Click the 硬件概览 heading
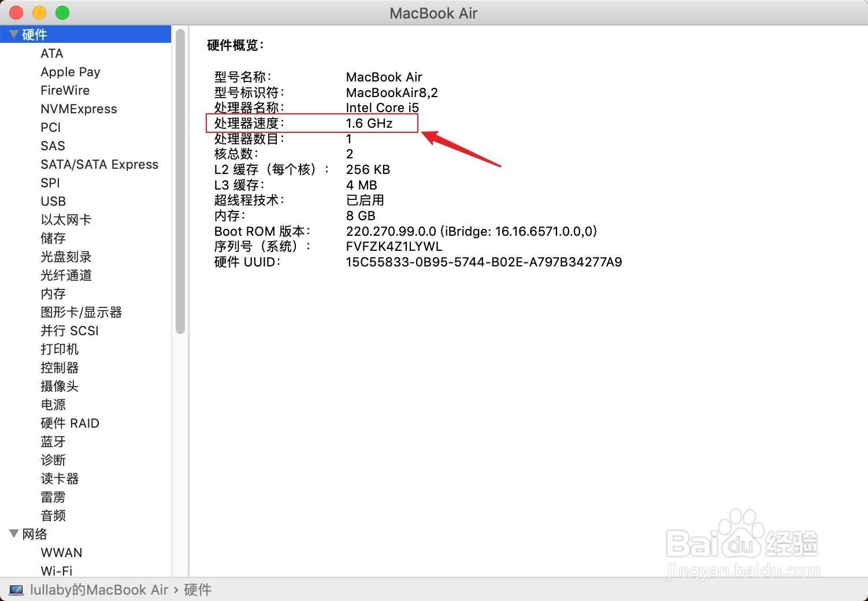This screenshot has width=868, height=601. pyautogui.click(x=236, y=45)
